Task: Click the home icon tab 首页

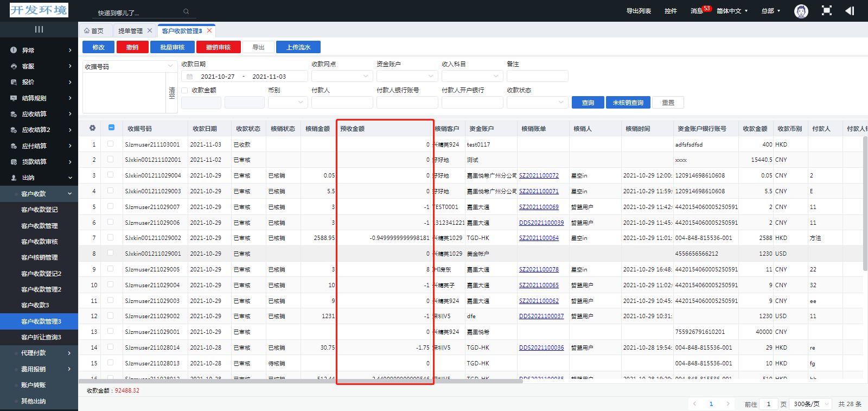Action: coord(94,31)
